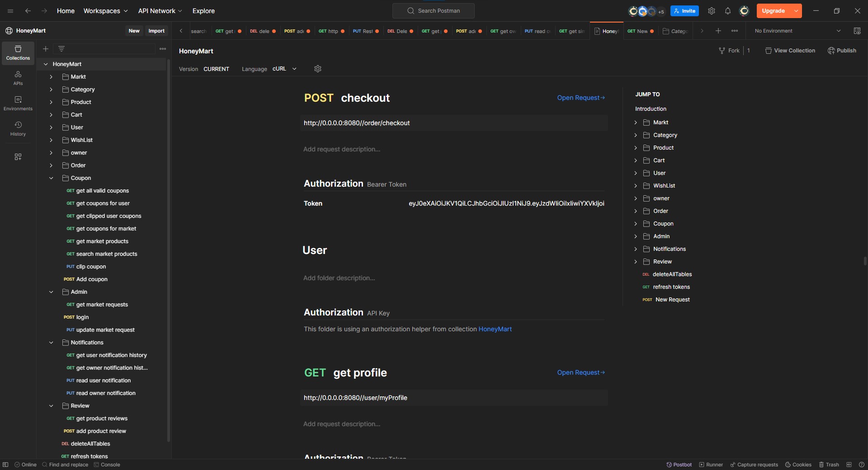
Task: Toggle Capture requests in the status bar
Action: (754, 465)
